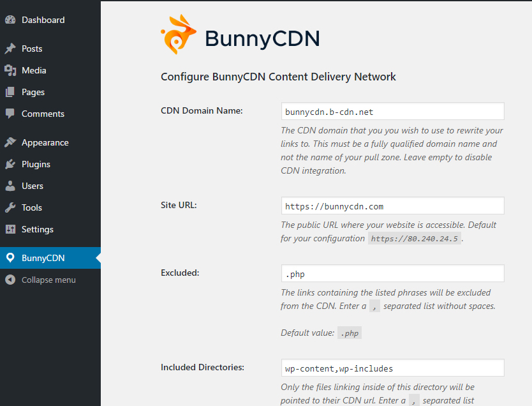The width and height of the screenshot is (532, 406).
Task: Open the Dashboard menu item
Action: pyautogui.click(x=50, y=20)
